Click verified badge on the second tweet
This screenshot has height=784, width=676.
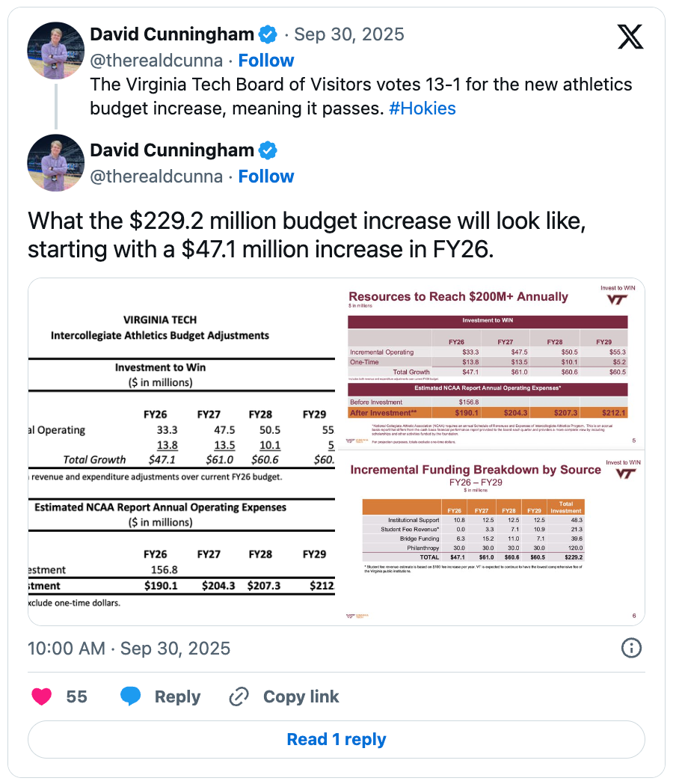point(268,150)
